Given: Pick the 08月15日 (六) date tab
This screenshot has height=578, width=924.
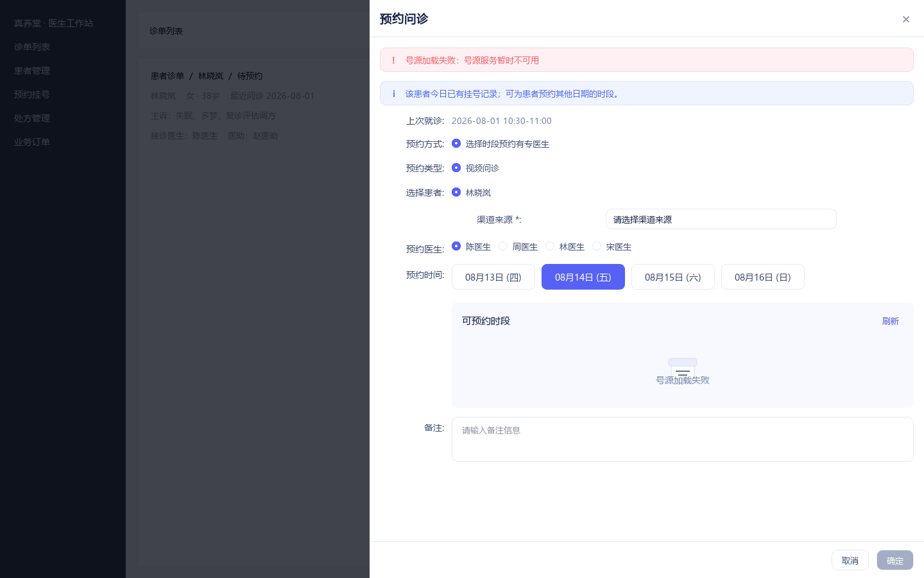Looking at the screenshot, I should point(673,277).
